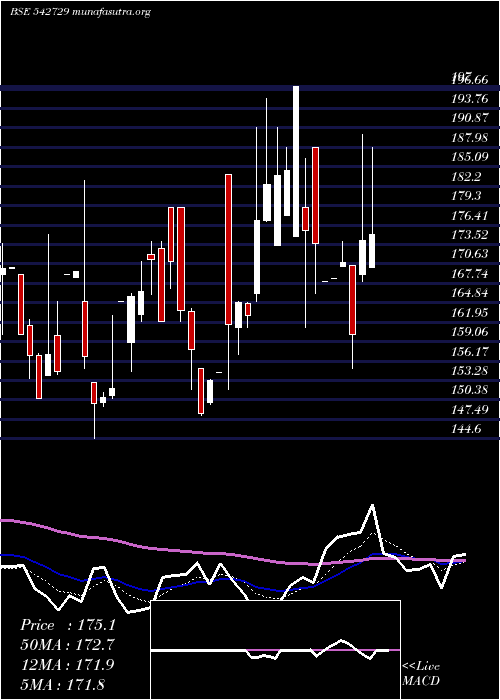
Task: Select the 150.38 price axis label
Action: click(470, 390)
